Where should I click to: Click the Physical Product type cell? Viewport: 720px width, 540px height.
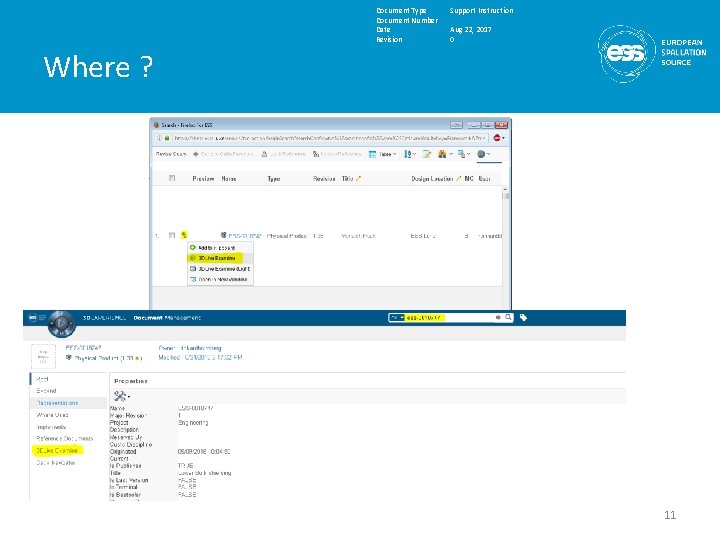(x=287, y=236)
